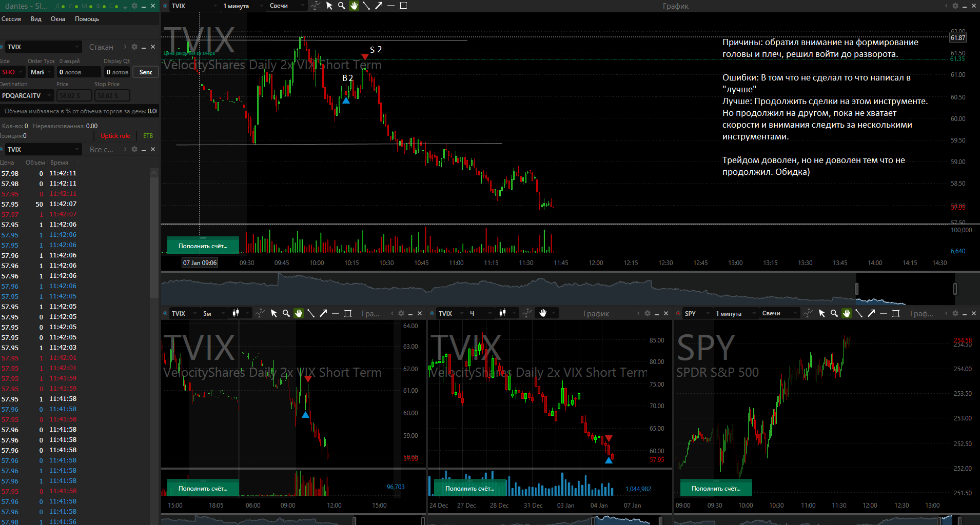Viewport: 980px width, 525px height.
Task: Pick the arrow drawing tool in the top TVIX chart
Action: [379, 6]
